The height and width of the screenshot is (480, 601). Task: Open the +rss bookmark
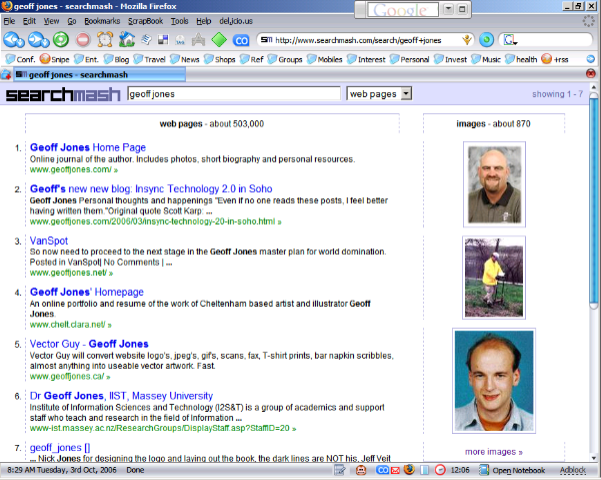coord(555,59)
